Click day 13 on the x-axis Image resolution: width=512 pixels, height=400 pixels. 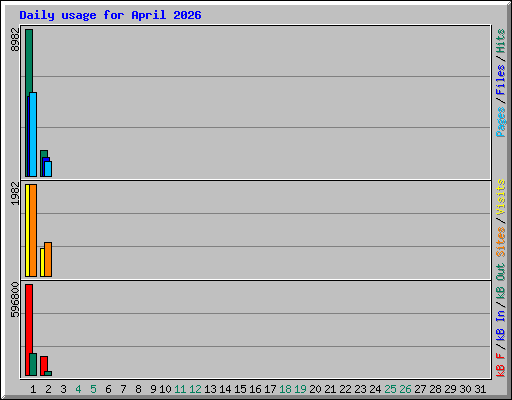[x=210, y=389]
